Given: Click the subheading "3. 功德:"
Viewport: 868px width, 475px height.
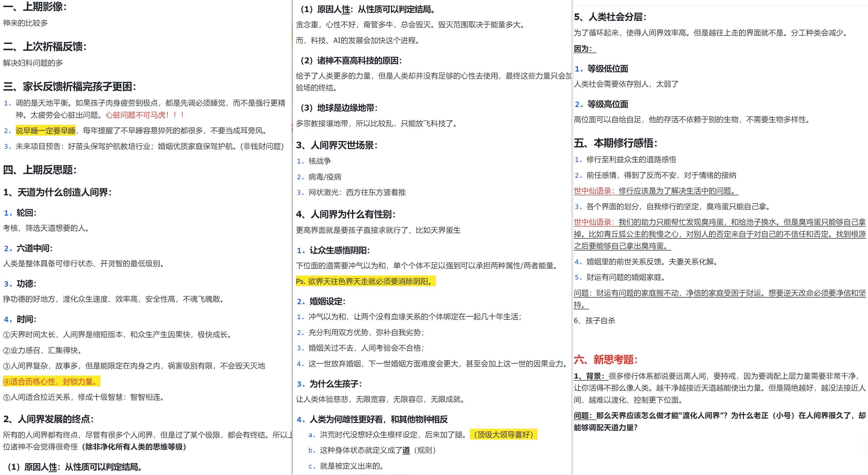Looking at the screenshot, I should (20, 284).
